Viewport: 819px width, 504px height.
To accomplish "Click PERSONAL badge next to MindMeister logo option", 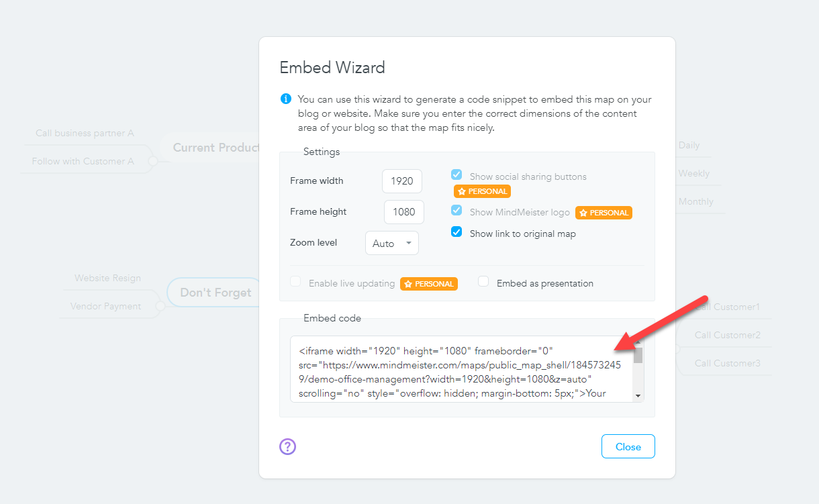I will click(604, 213).
